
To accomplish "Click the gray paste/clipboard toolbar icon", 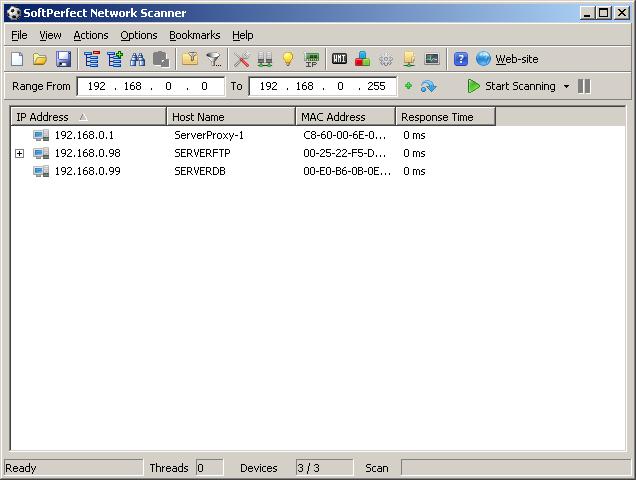I will click(x=161, y=59).
